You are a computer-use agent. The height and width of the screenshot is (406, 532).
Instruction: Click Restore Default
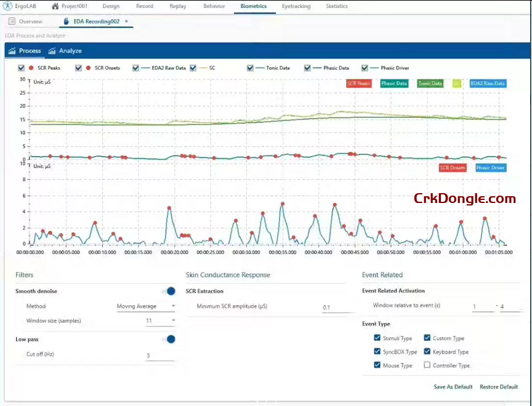coord(499,387)
